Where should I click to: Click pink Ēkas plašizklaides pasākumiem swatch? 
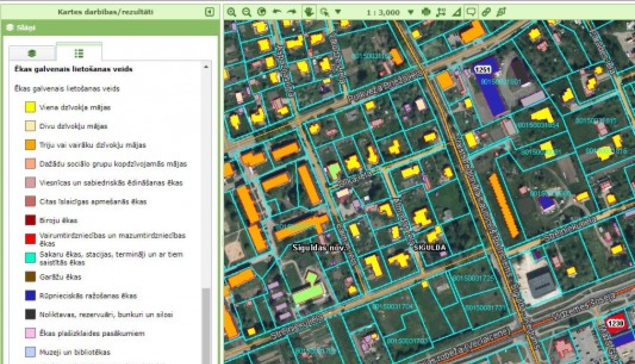pyautogui.click(x=30, y=333)
